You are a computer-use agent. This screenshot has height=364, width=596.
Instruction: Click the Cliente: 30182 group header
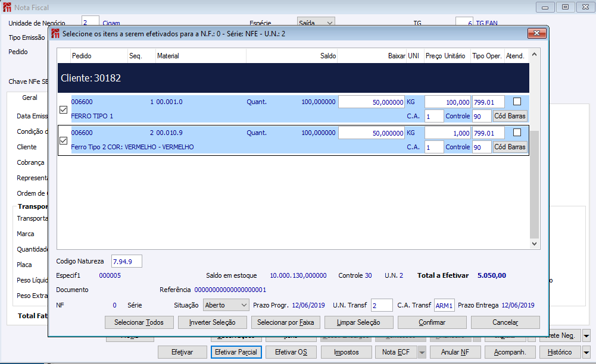click(x=294, y=78)
